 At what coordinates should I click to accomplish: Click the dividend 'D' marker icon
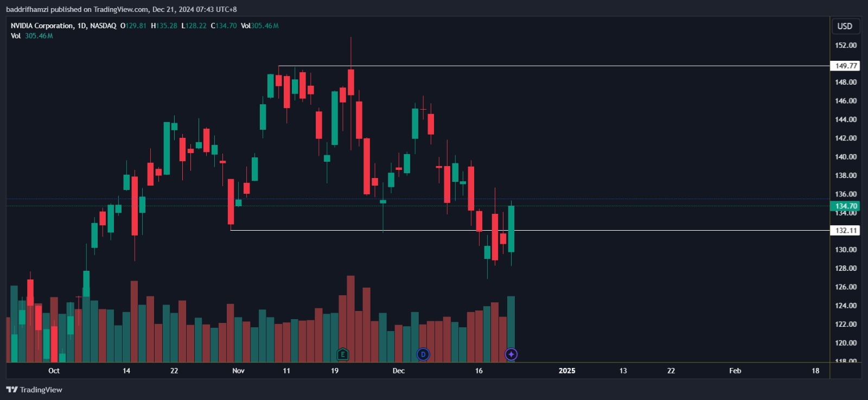(423, 354)
